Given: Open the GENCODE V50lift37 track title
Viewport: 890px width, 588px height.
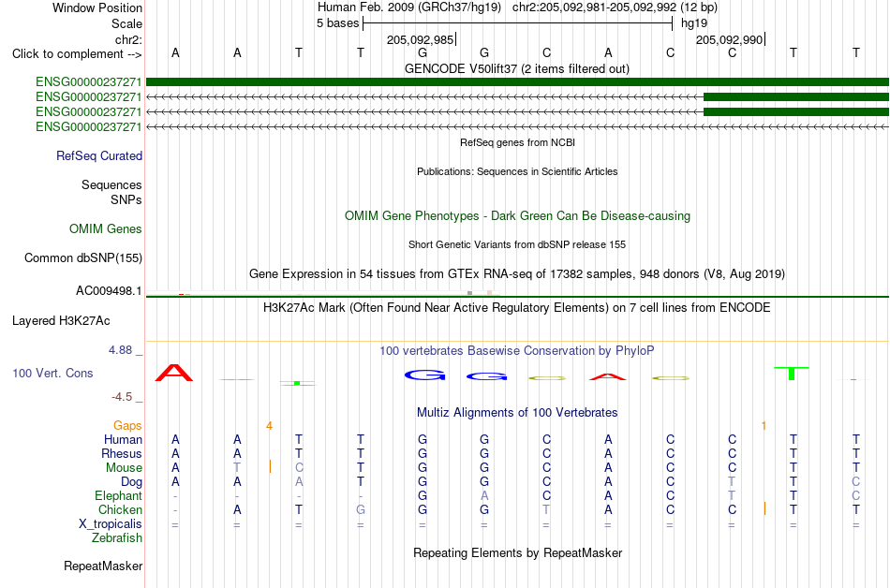Looking at the screenshot, I should [x=517, y=69].
